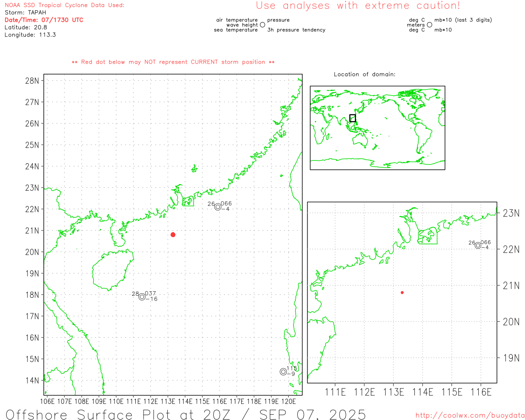Click Hong Kong boxed area on inset map

tap(427, 236)
